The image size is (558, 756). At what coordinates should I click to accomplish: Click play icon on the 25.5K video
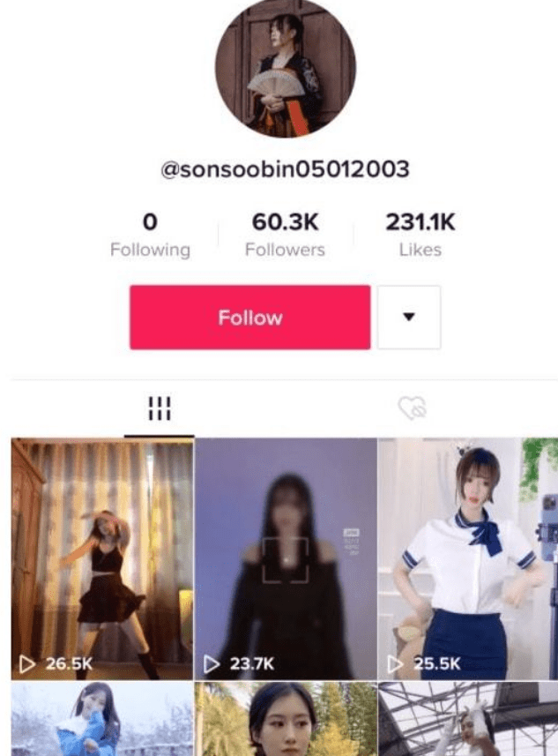pyautogui.click(x=396, y=664)
